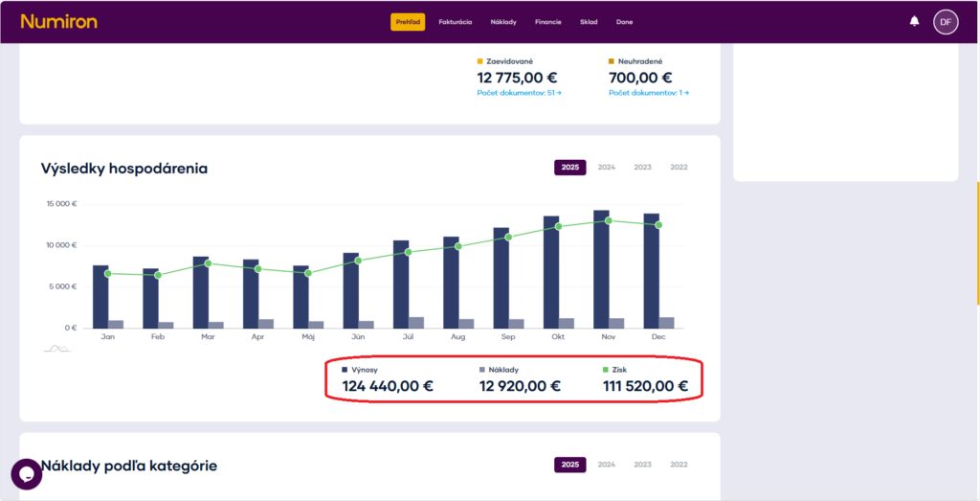Viewport: 980px width, 501px height.
Task: Select 2023 in Náklady podľa kategórie
Action: (642, 465)
